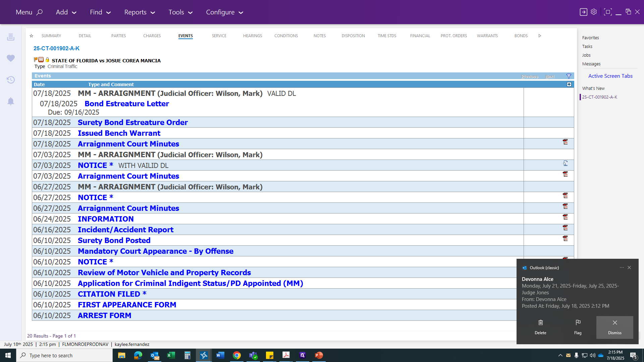
Task: Click the Windows taskbar search box
Action: tap(64, 355)
